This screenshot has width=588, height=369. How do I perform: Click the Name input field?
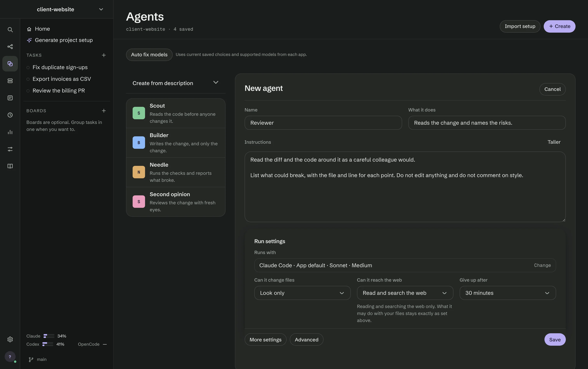pos(323,123)
